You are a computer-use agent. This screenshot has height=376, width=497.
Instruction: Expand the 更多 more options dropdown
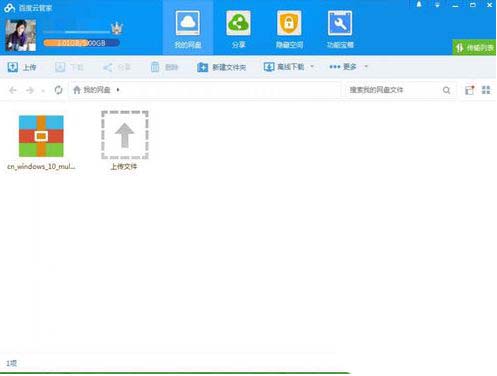[x=348, y=67]
